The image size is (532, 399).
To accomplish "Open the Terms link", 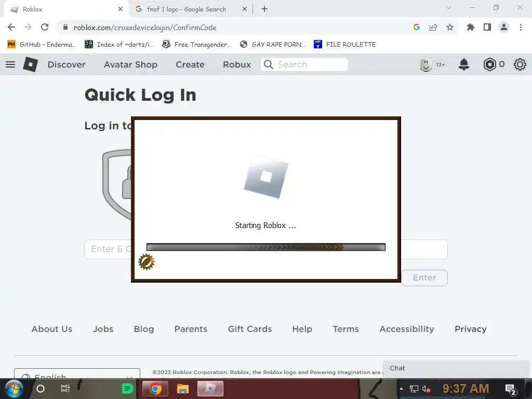I will coord(345,329).
